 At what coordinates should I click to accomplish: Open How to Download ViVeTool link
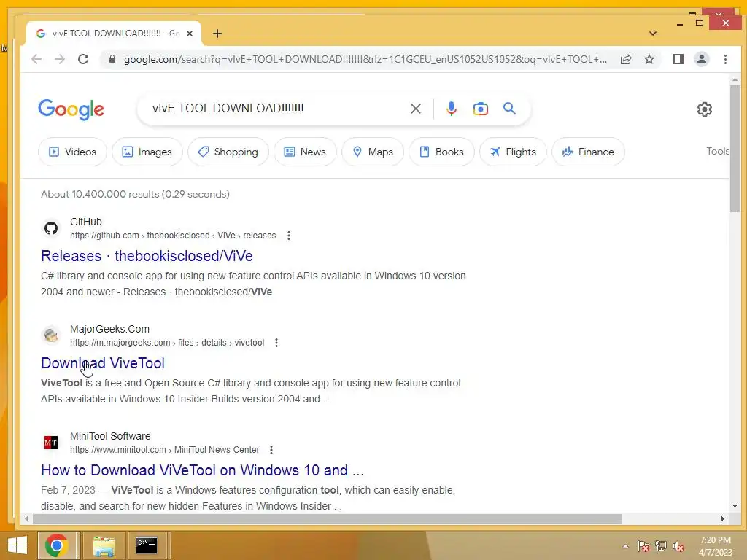click(x=203, y=470)
